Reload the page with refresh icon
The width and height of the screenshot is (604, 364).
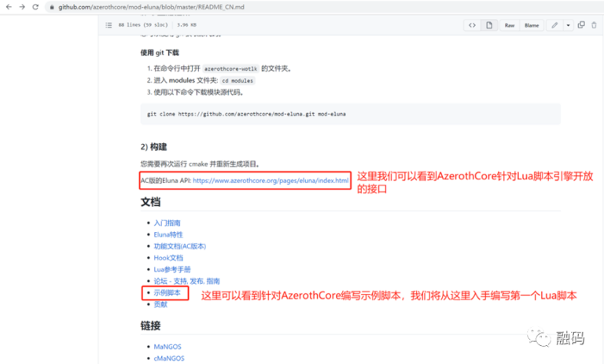[37, 7]
